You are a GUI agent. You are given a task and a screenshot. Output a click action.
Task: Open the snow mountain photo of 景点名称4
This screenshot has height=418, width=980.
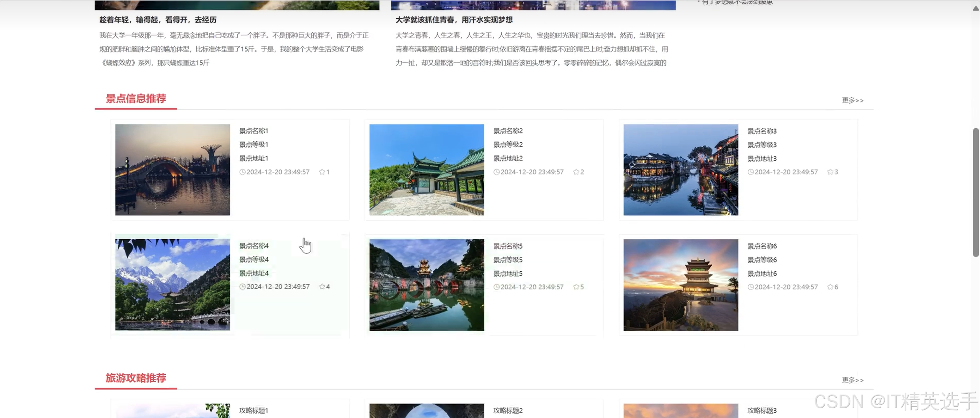point(173,285)
